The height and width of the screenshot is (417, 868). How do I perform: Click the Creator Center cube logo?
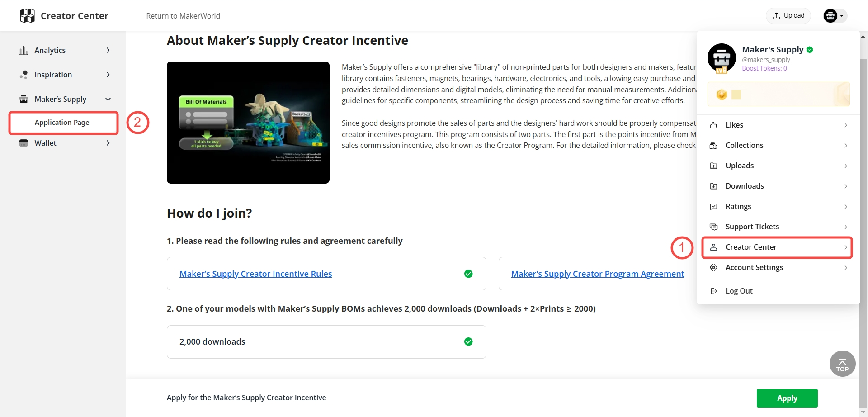[28, 16]
